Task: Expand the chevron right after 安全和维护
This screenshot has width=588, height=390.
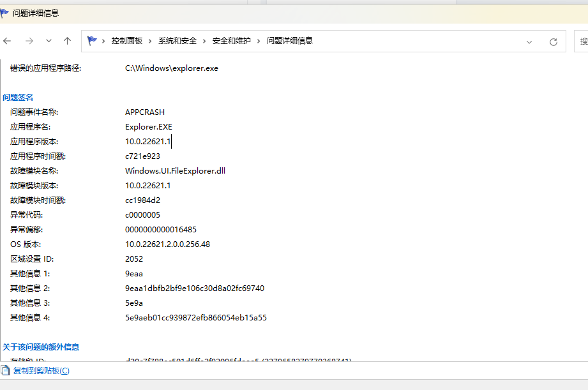Action: point(259,41)
